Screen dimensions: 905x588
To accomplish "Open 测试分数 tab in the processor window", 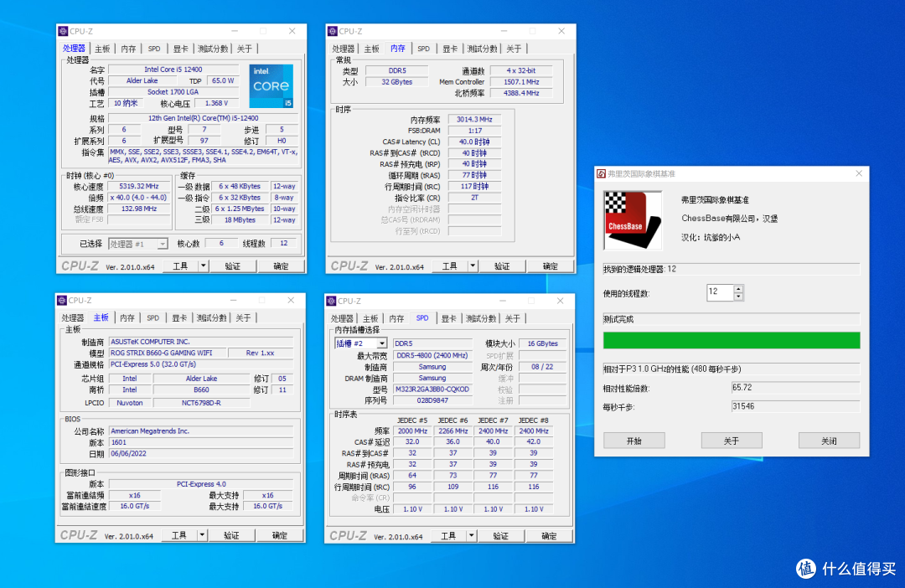I will pos(213,49).
